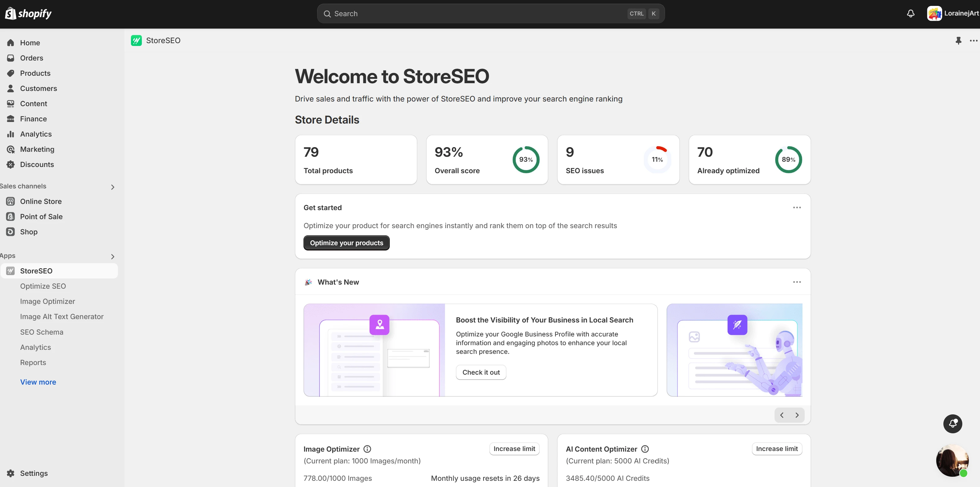Open Optimize SEO submenu item
Screen dimensions: 980x487
(x=43, y=286)
